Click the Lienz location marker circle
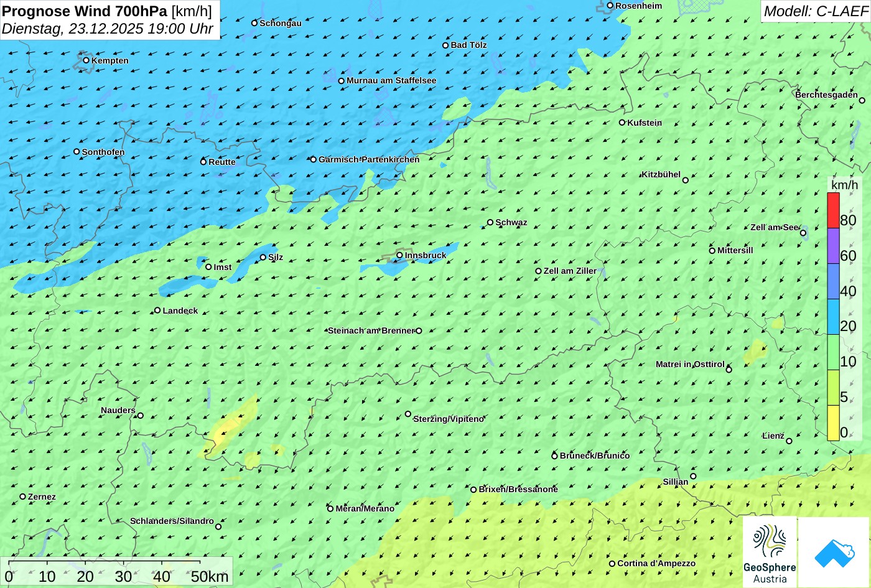871x588 pixels. tap(789, 441)
